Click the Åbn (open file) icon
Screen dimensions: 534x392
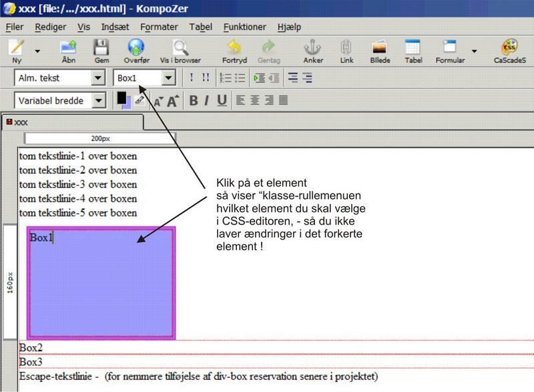tap(69, 49)
